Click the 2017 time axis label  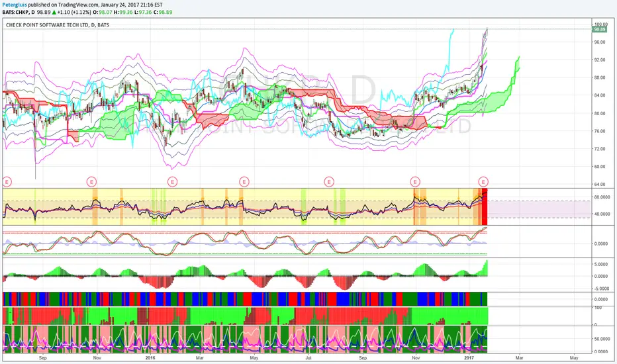pyautogui.click(x=469, y=358)
